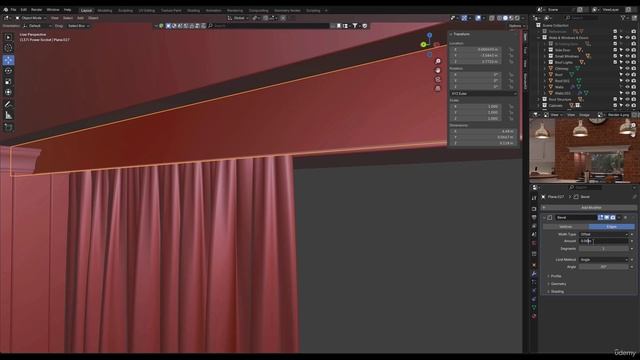Select the rendered viewport shading mode icon

(517, 18)
